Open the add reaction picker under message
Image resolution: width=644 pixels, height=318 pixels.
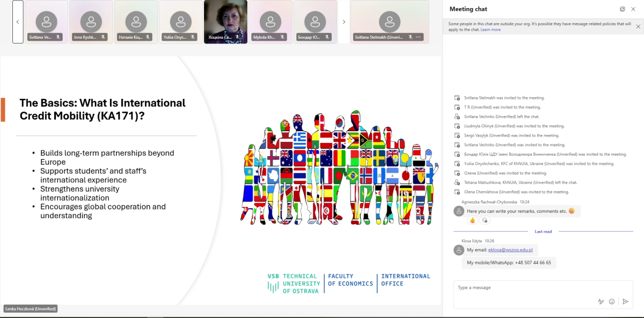(485, 220)
